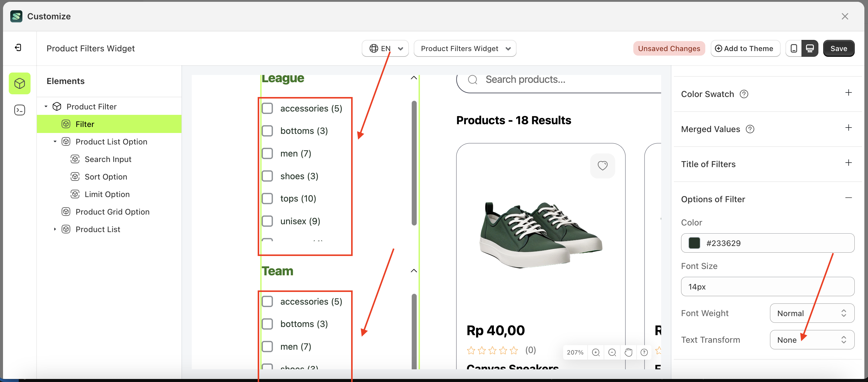Open the Font Weight Normal dropdown
Screen dimensions: 868x382
tap(811, 313)
